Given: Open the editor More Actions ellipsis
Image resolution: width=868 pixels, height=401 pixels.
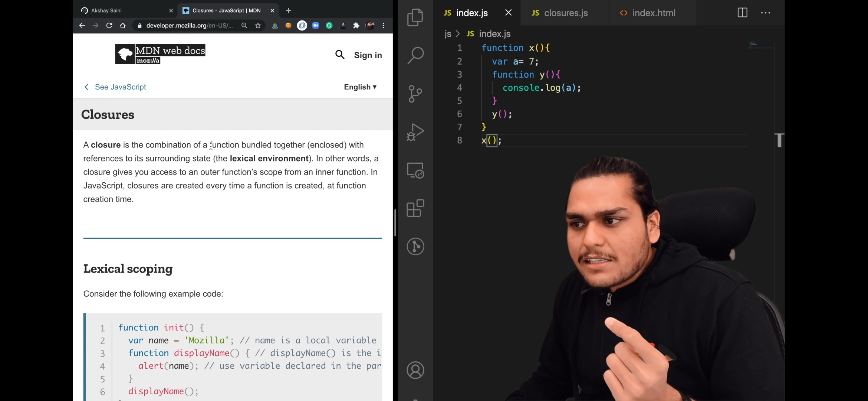Looking at the screenshot, I should (x=766, y=13).
